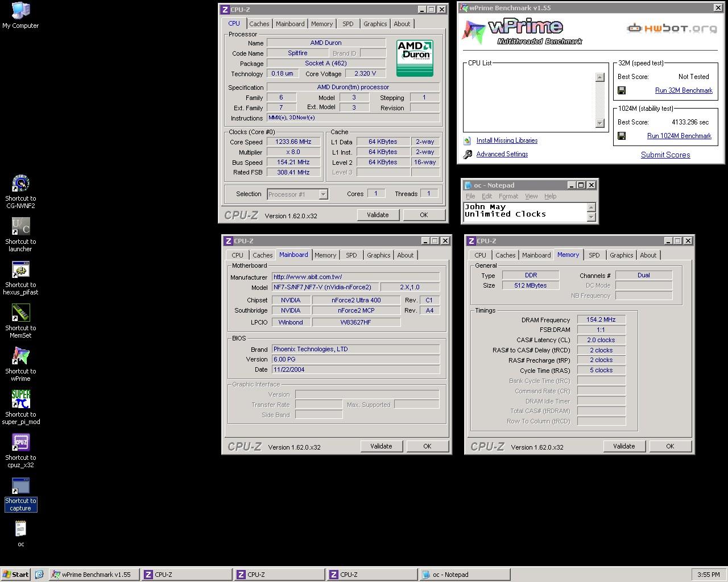Open the Notepad Format menu
Screen dimensions: 728x582
[x=508, y=196]
